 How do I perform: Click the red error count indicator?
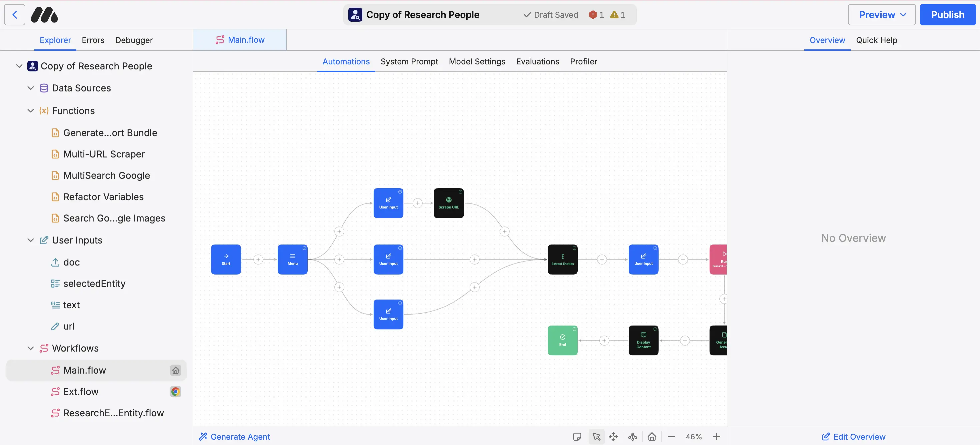(x=596, y=15)
